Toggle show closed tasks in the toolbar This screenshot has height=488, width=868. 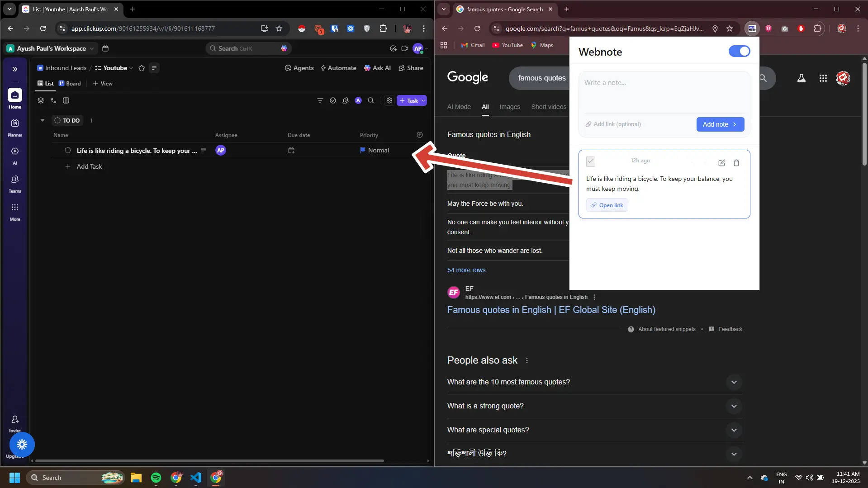point(333,100)
